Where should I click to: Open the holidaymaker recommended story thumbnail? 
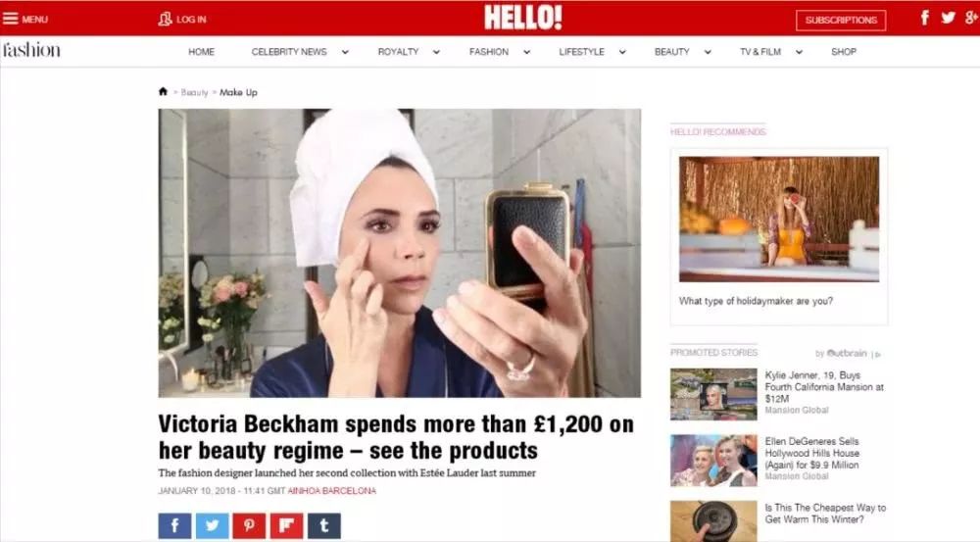click(x=779, y=219)
